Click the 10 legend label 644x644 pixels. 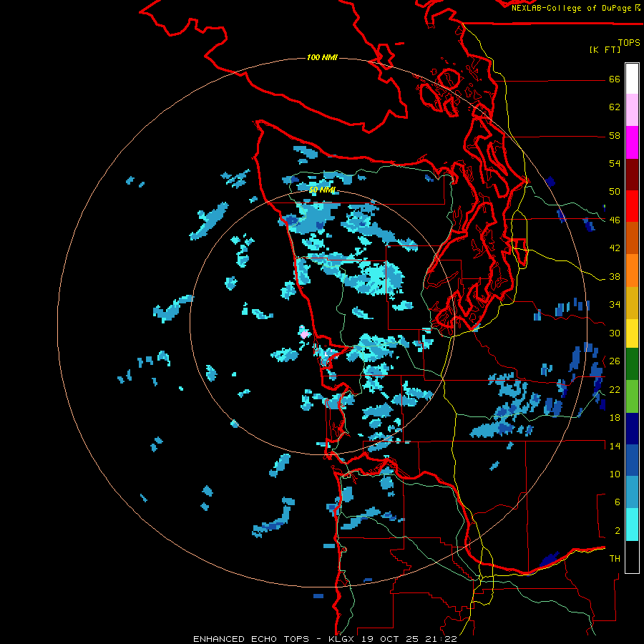[615, 474]
